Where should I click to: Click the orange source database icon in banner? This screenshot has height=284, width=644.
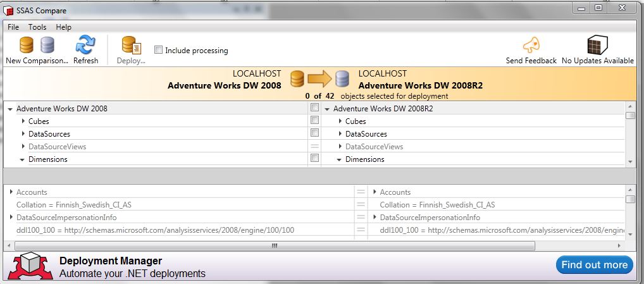click(297, 79)
